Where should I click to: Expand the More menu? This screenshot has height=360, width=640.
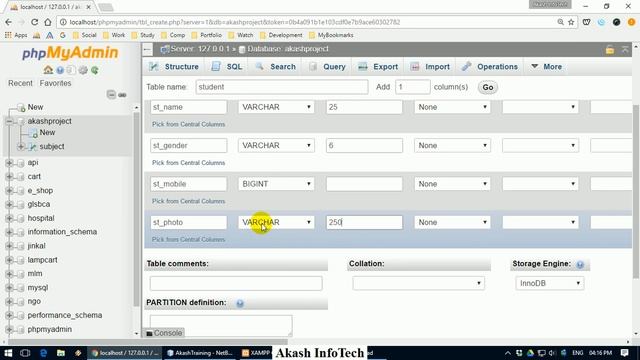tap(547, 67)
